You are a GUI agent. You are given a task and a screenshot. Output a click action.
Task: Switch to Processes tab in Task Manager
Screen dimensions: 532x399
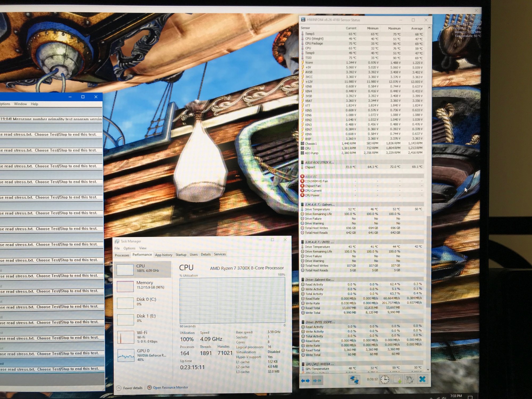click(122, 255)
